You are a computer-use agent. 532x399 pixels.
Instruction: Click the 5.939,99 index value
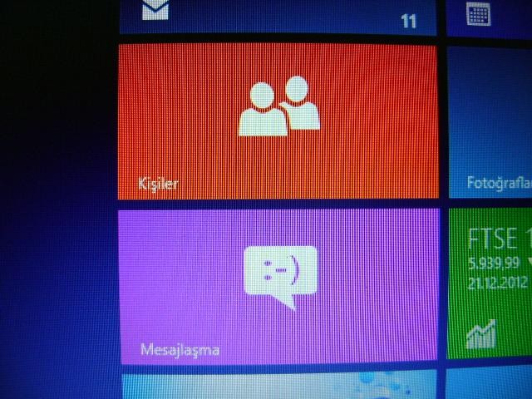(x=494, y=263)
